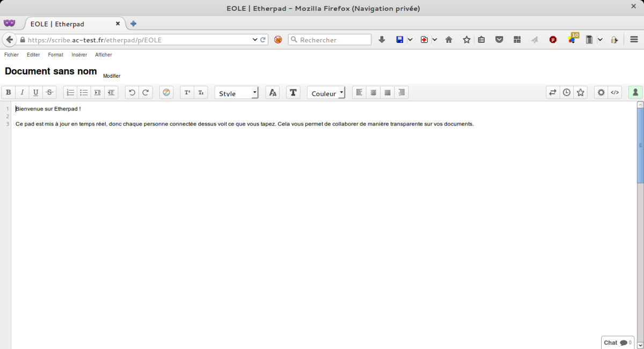644x349 pixels.
Task: Show connected users list
Action: [x=635, y=92]
